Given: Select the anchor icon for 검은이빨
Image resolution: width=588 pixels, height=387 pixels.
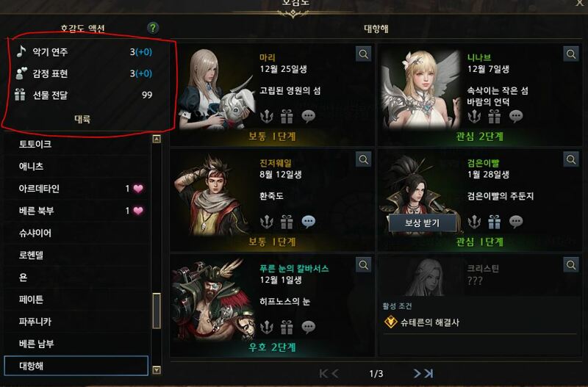Looking at the screenshot, I should point(474,222).
